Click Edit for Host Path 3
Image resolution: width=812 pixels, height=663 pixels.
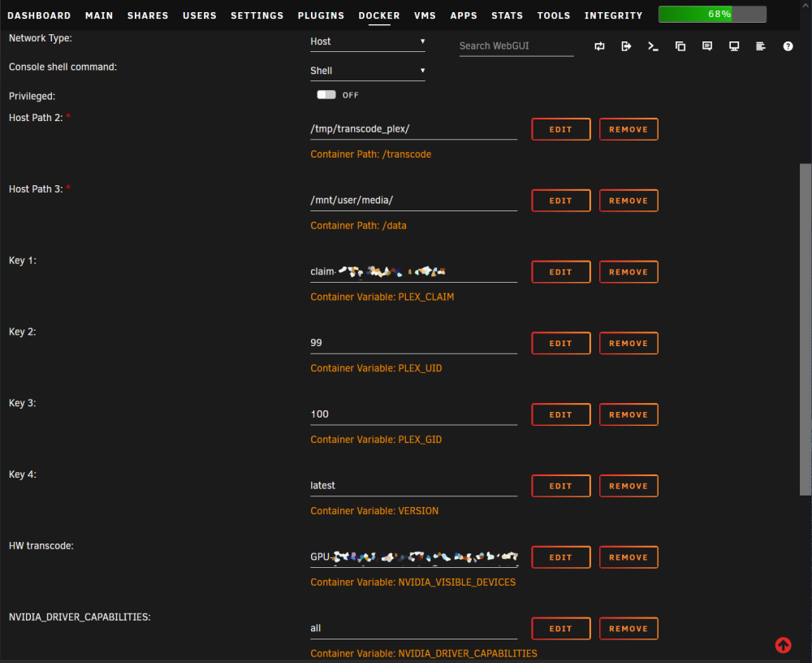[561, 201]
